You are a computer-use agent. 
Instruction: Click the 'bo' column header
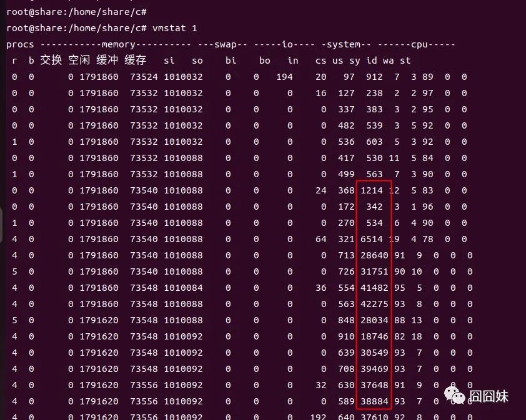[265, 61]
